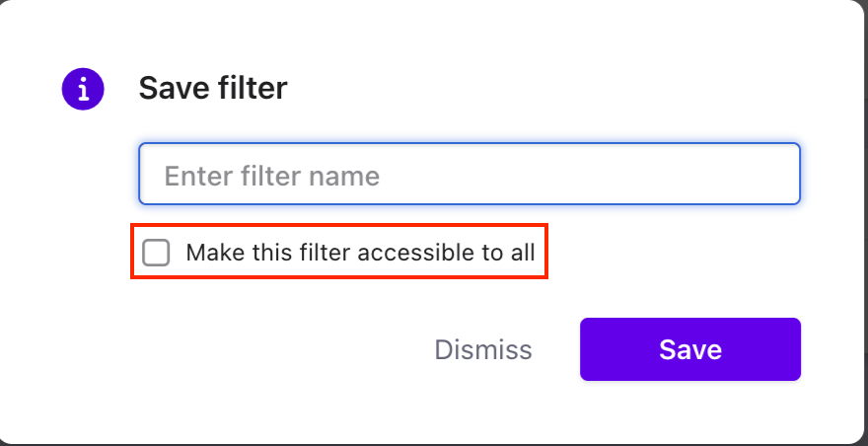The image size is (868, 446).
Task: Toggle the public filter accessibility option
Action: click(x=156, y=253)
